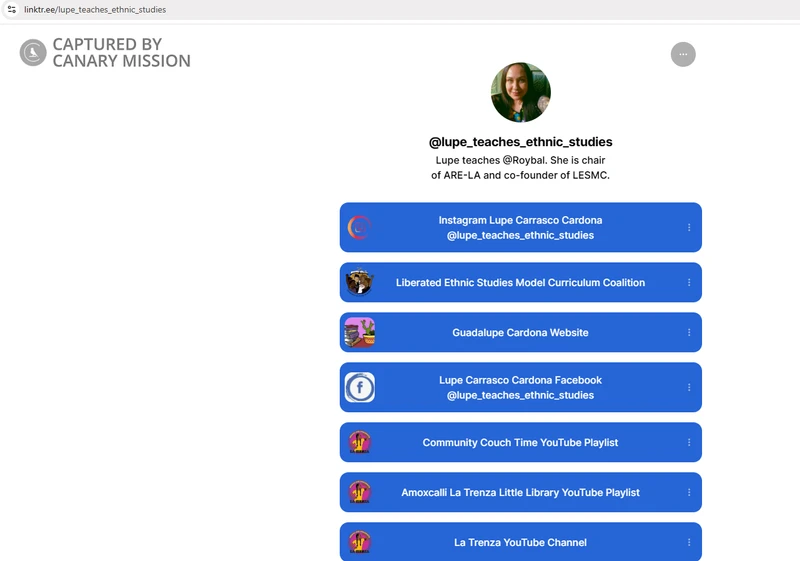Open Community Couch Time YouTube Playlist link
Viewport: 800px width, 561px height.
pos(520,443)
